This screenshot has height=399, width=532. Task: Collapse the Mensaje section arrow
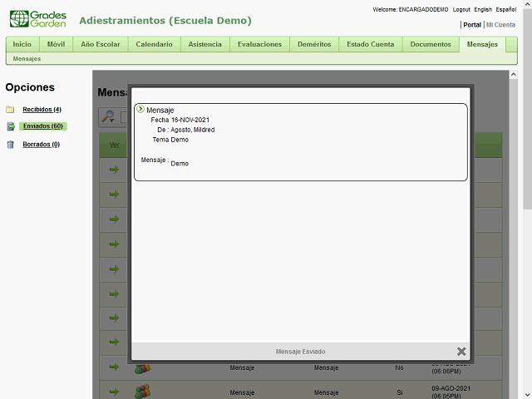click(140, 109)
